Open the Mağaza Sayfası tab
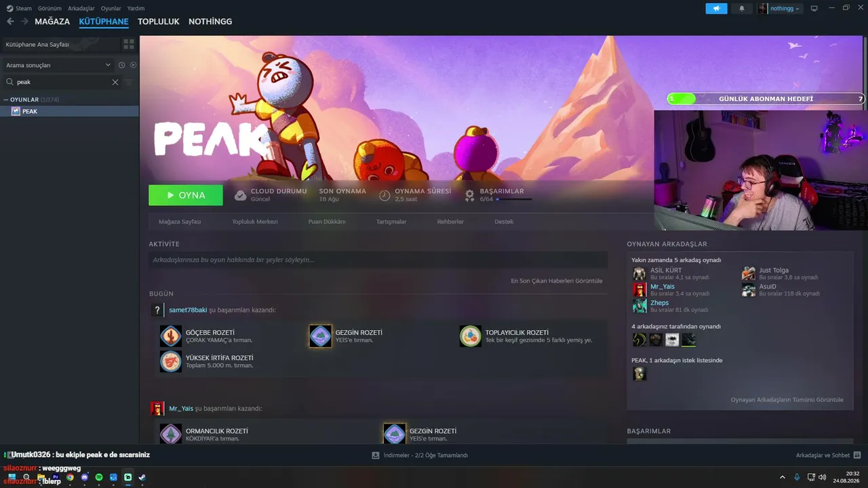This screenshot has height=488, width=868. (180, 222)
